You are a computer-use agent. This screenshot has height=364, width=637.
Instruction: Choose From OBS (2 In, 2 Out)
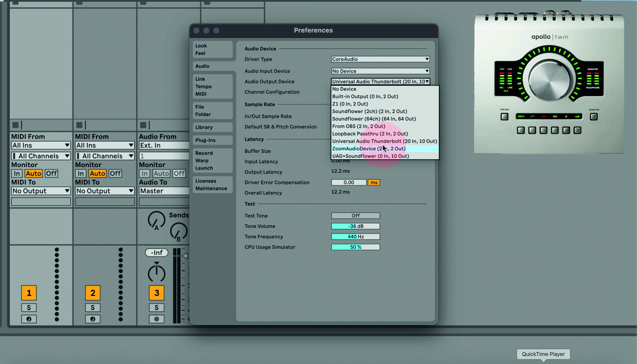click(385, 126)
